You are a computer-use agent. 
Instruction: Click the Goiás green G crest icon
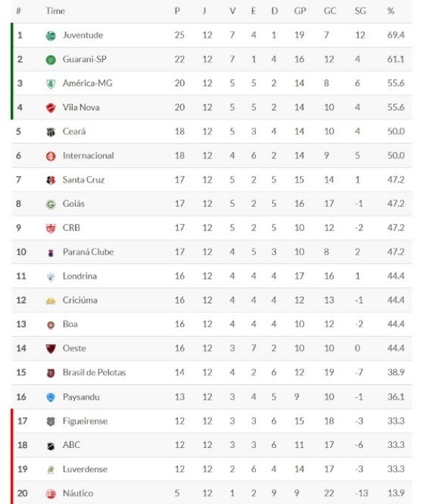51,204
